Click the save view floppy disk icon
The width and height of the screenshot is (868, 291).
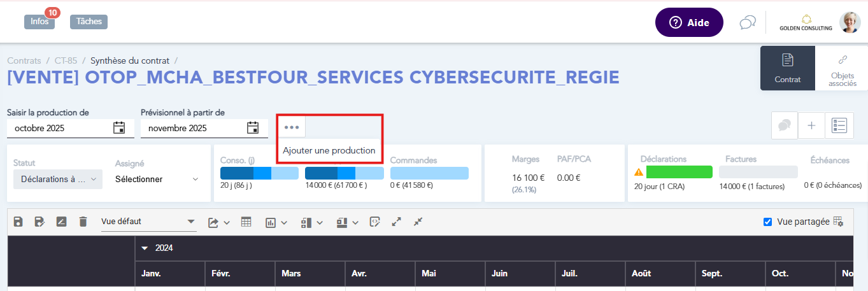pyautogui.click(x=18, y=222)
